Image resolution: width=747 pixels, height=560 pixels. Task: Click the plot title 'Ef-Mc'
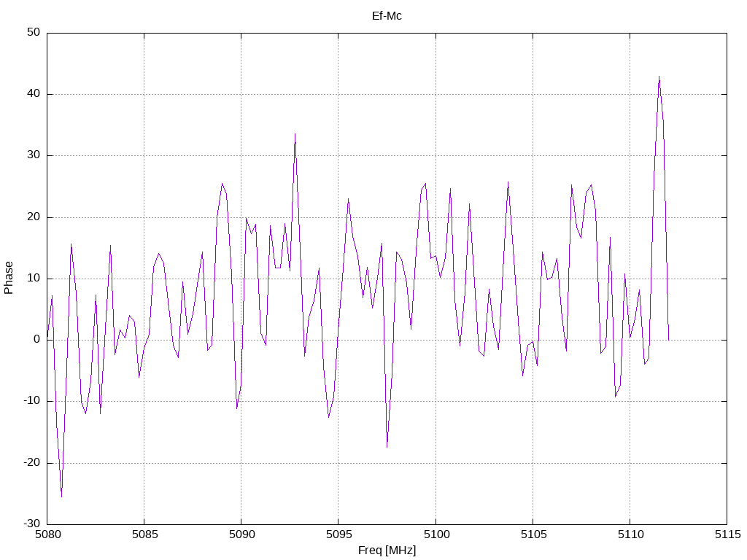tap(387, 16)
